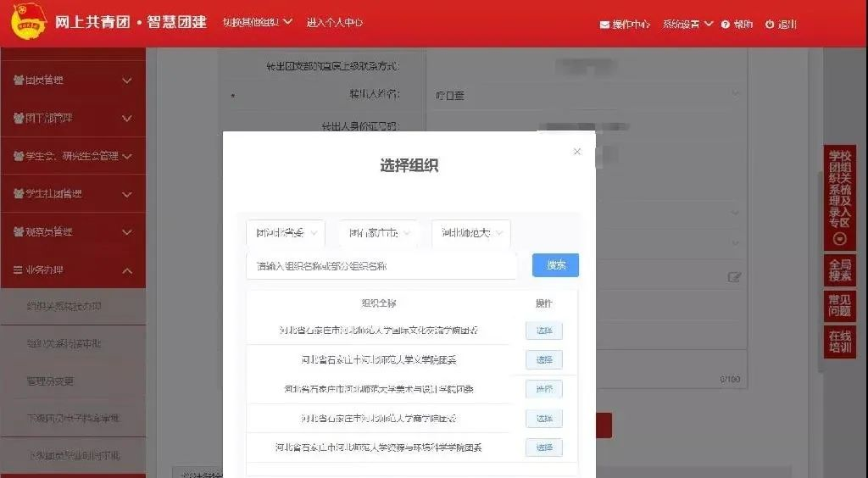Viewport: 868px width, 478px height.
Task: Click the 帮助 question mark icon
Action: [726, 25]
